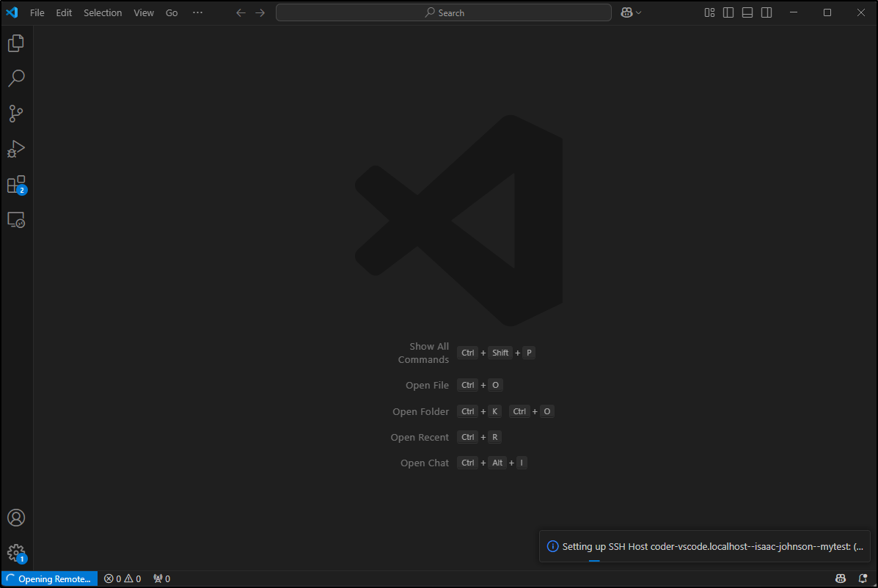878x588 pixels.
Task: Open Run and Debug view
Action: tap(16, 149)
